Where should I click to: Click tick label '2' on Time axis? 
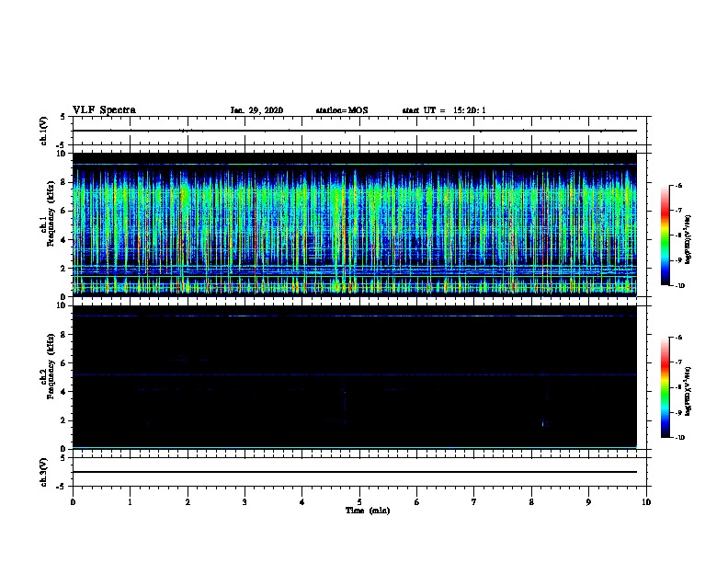[188, 502]
